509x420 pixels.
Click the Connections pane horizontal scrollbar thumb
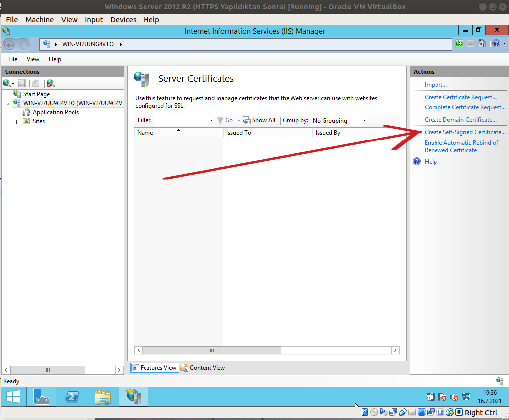48,370
